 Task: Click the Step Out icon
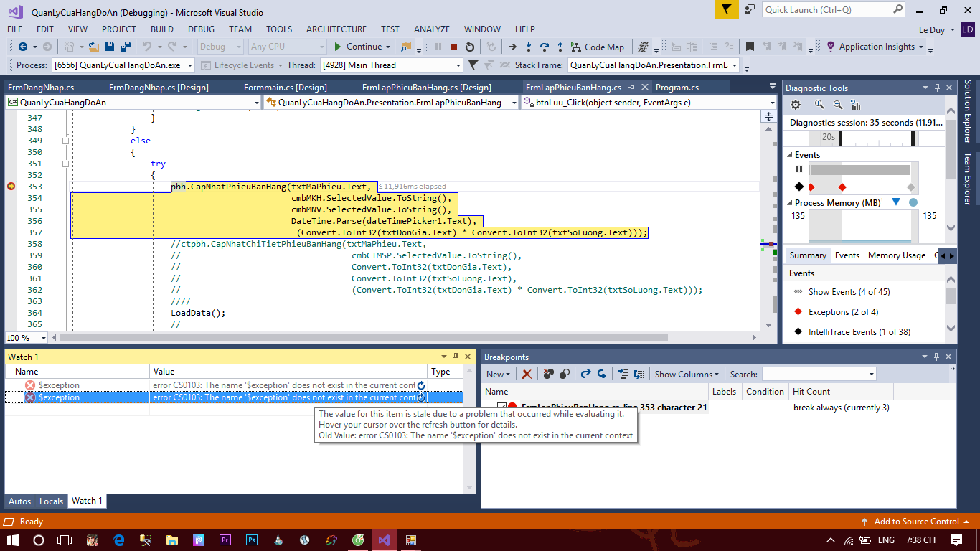pyautogui.click(x=560, y=47)
